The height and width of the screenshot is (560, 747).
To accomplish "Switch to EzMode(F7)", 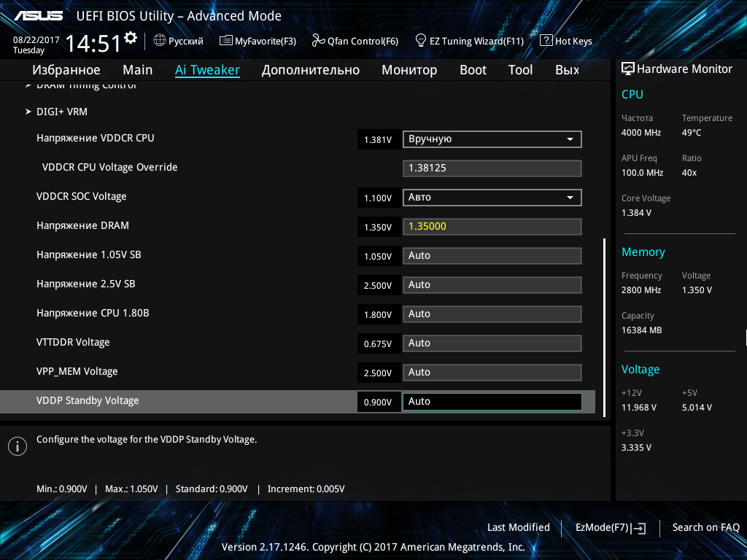I will pyautogui.click(x=611, y=528).
